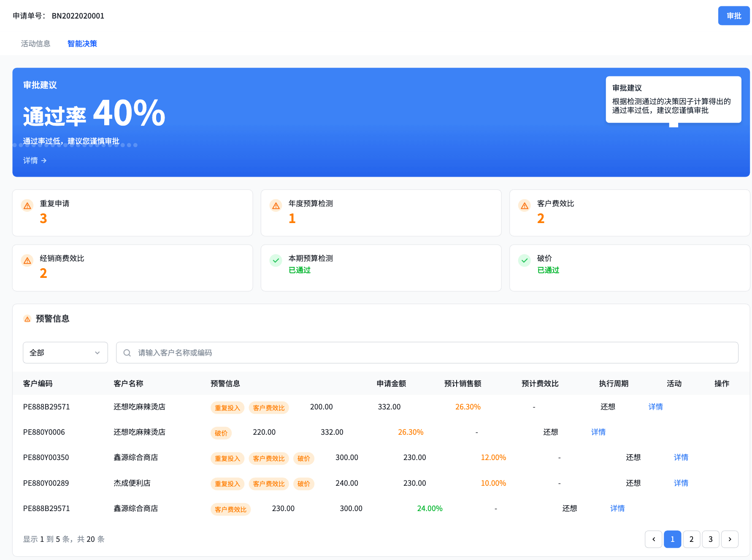Switch to the 活动信息 tab

pyautogui.click(x=35, y=43)
